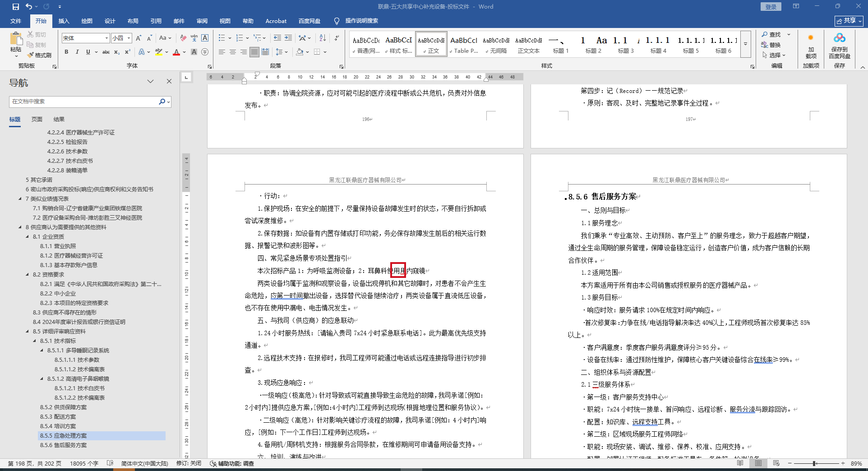This screenshot has height=471, width=868.
Task: Switch to Web Layout view in status bar
Action: point(776,463)
